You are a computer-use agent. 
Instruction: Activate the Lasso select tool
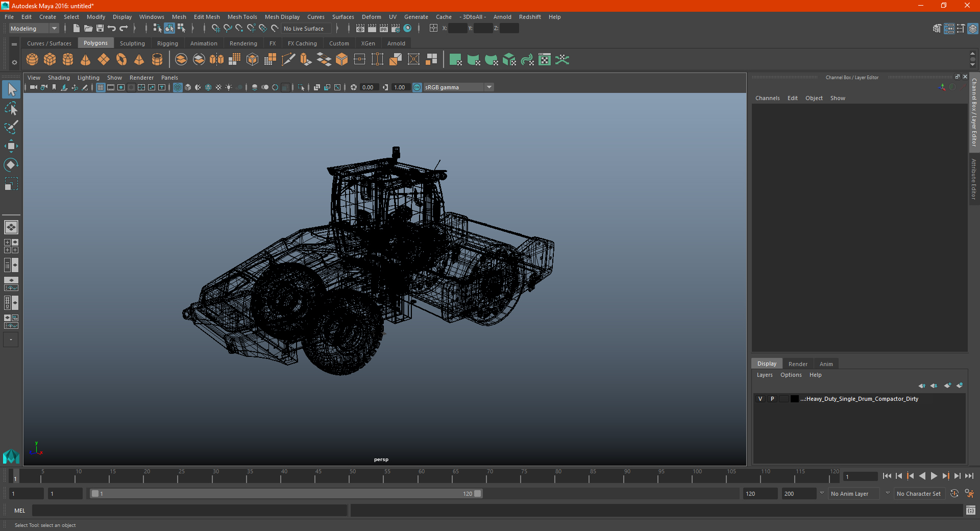pos(11,109)
